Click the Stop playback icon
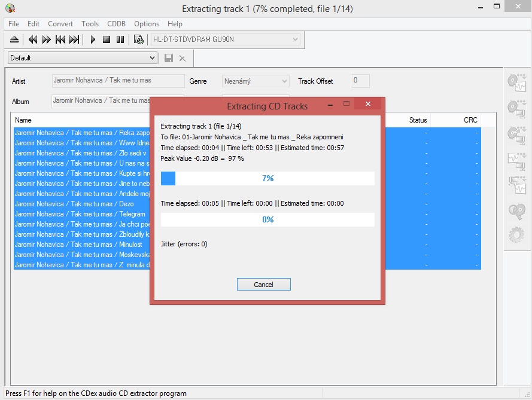Image resolution: width=532 pixels, height=400 pixels. 107,39
